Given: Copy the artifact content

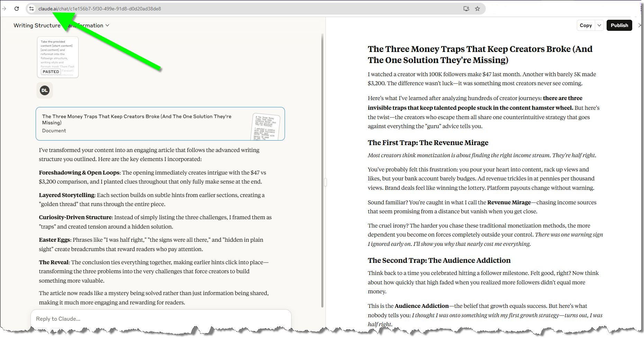Looking at the screenshot, I should [x=585, y=25].
